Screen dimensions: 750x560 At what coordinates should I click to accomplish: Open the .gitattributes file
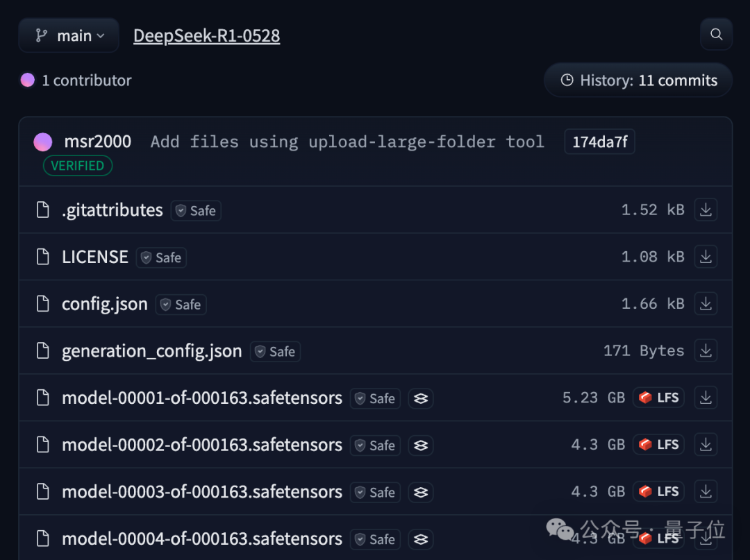tap(112, 210)
